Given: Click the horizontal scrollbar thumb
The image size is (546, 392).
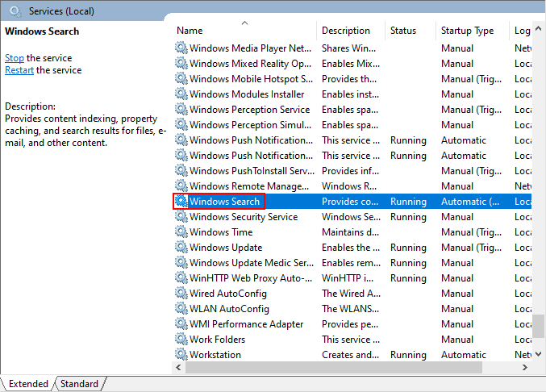Looking at the screenshot, I should pyautogui.click(x=334, y=367).
